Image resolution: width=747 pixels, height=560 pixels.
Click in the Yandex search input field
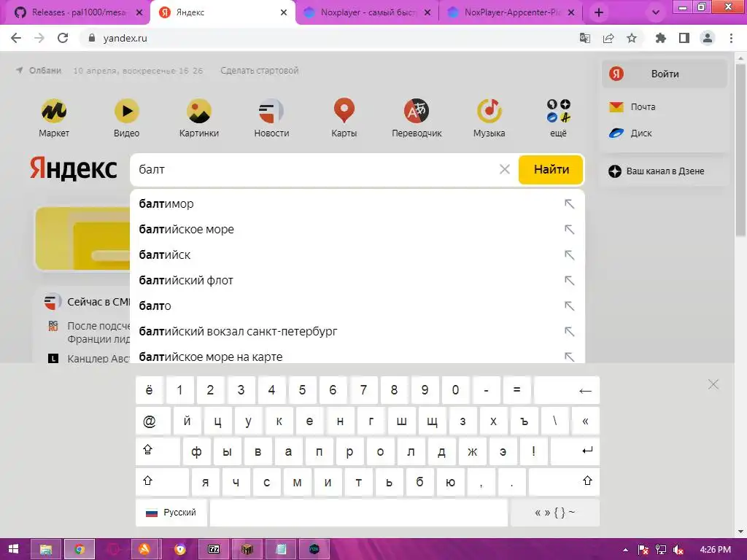click(314, 169)
